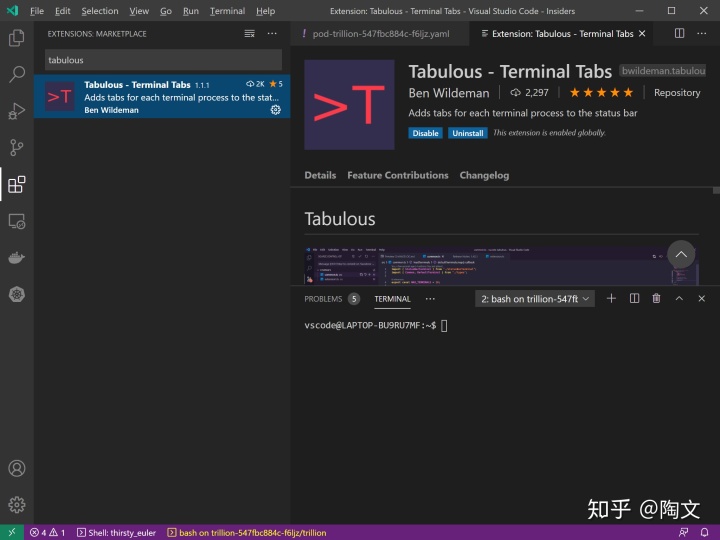This screenshot has width=720, height=540.
Task: Open the Help menu
Action: 265,11
